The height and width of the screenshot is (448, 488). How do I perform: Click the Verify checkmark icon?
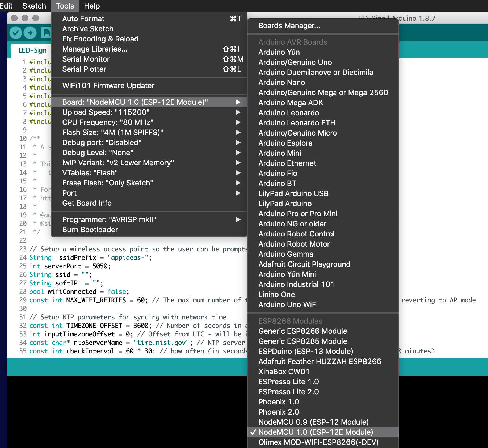(x=15, y=32)
